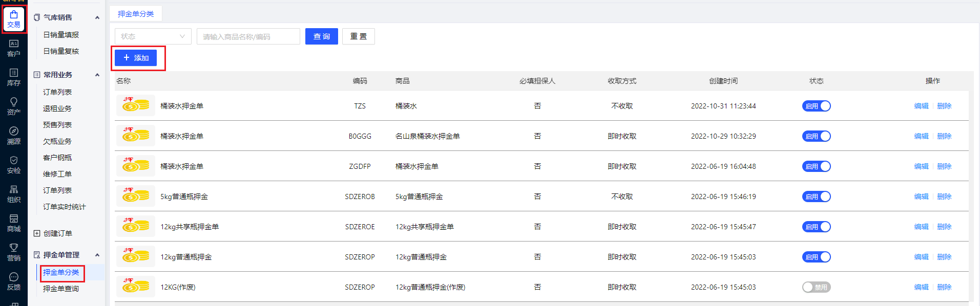Switch to the 押金单分类 top tab

(136, 14)
